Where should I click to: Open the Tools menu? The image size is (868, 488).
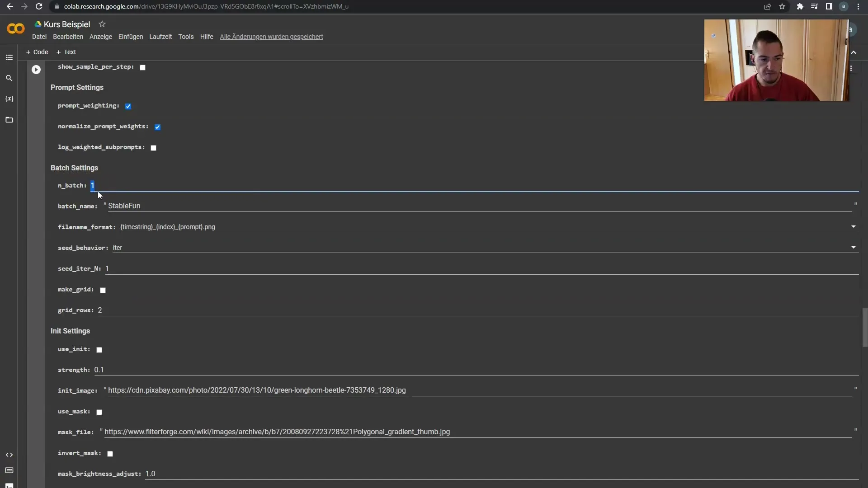(186, 37)
